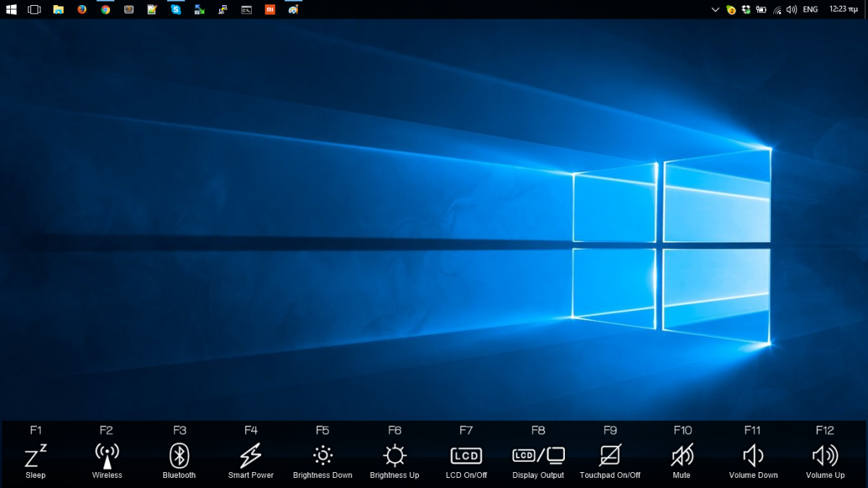
Task: Toggle the Touchpad On/Off icon
Action: (610, 455)
